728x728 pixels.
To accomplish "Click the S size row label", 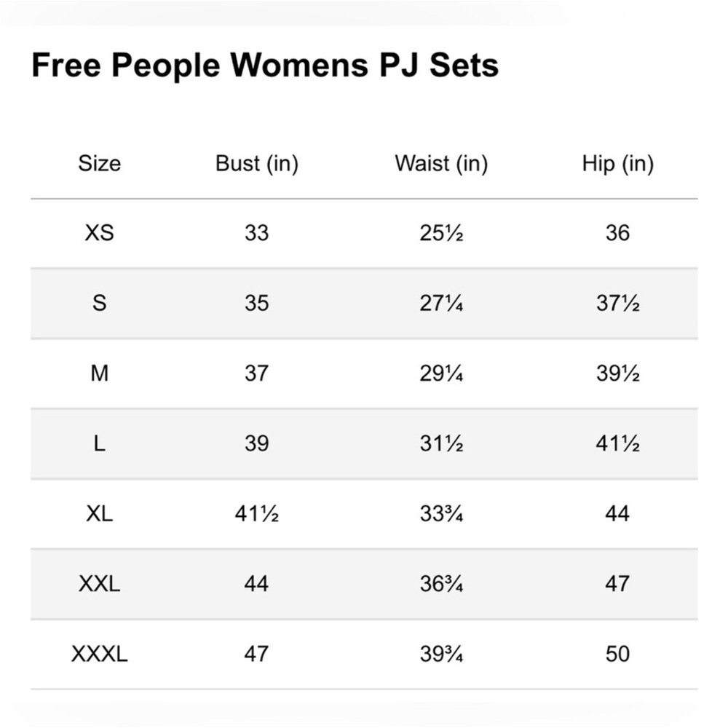I will [x=99, y=303].
